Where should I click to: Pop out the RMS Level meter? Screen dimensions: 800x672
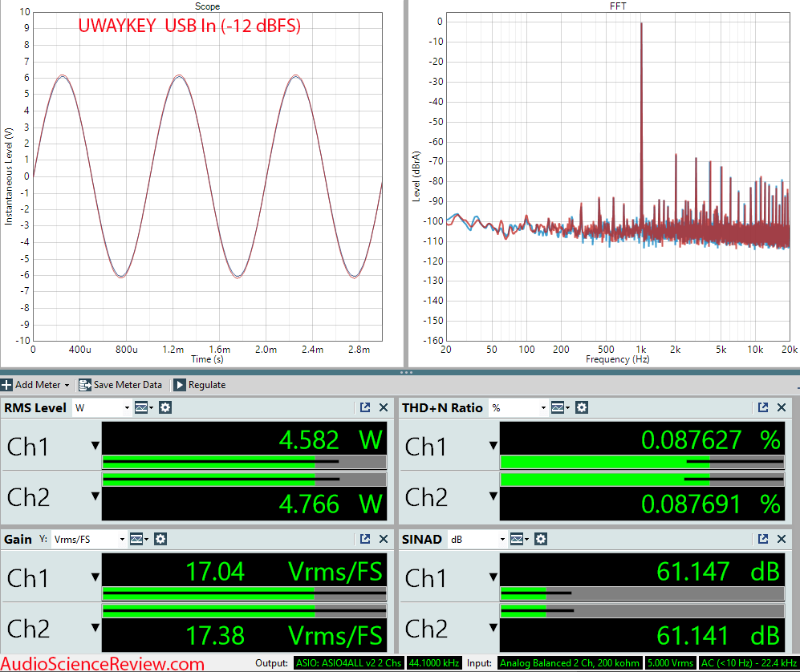tap(365, 407)
